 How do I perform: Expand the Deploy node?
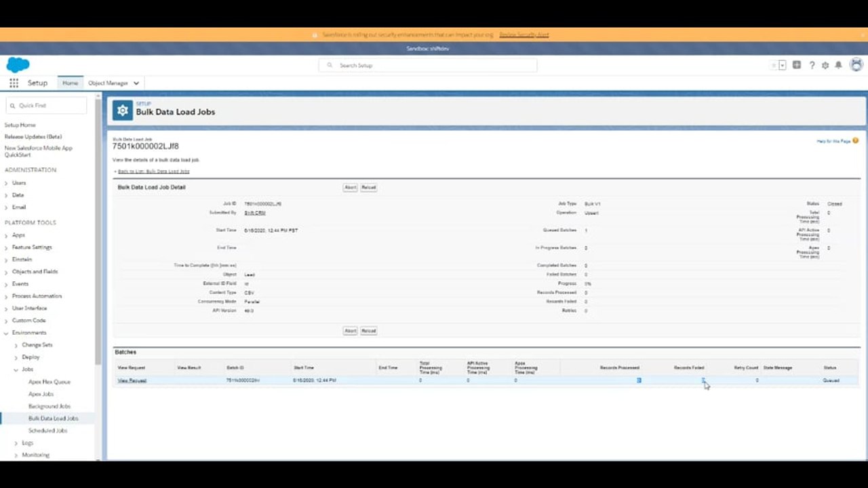16,357
